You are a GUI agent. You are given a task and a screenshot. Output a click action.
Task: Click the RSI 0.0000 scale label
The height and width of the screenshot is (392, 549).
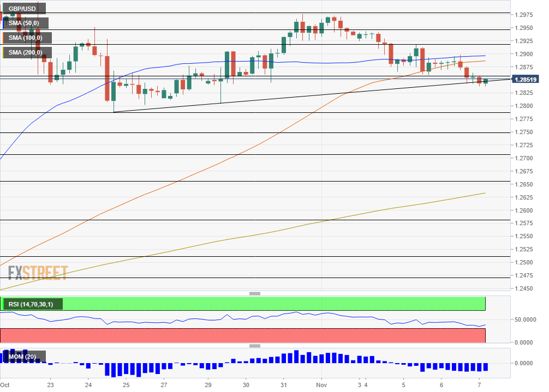click(524, 342)
